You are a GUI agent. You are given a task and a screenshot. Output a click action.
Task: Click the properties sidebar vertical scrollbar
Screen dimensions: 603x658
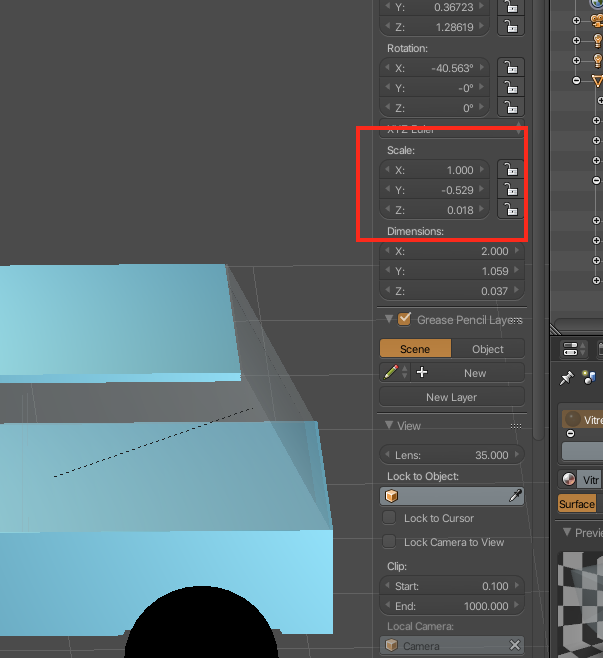[x=538, y=218]
